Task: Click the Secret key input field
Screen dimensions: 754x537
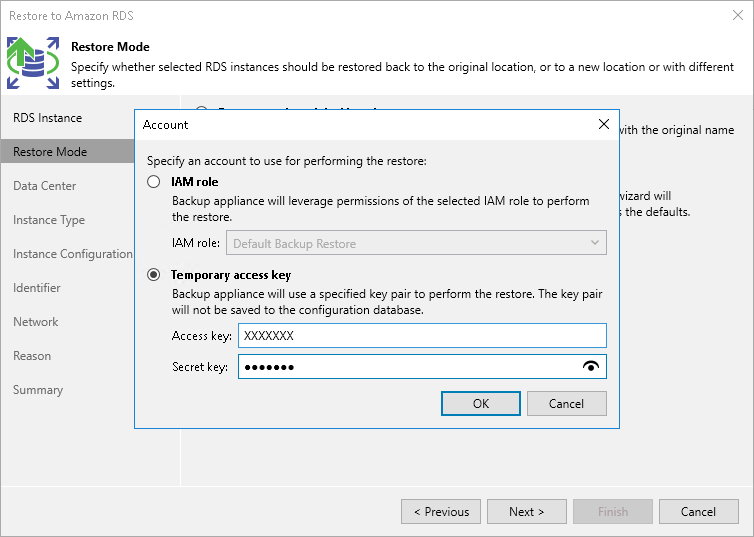Action: click(408, 367)
